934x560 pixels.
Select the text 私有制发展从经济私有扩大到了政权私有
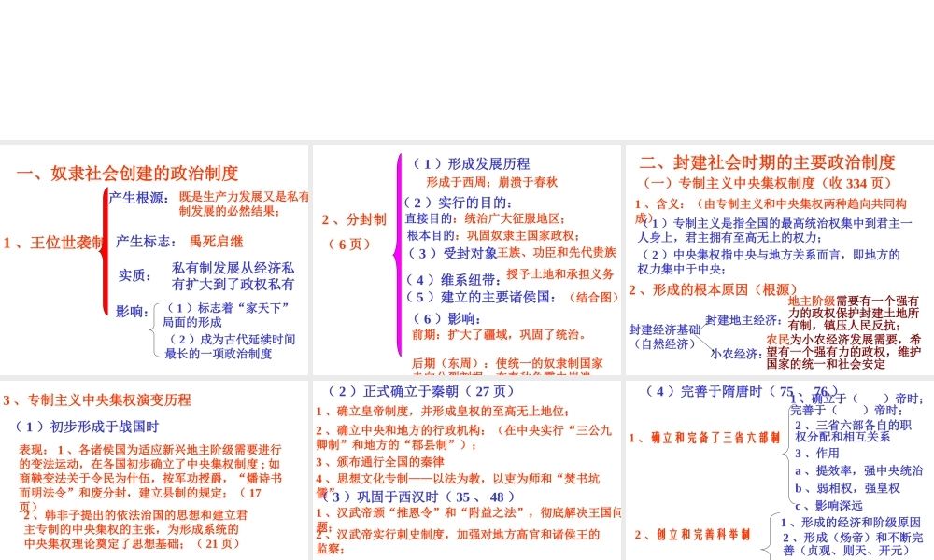233,276
